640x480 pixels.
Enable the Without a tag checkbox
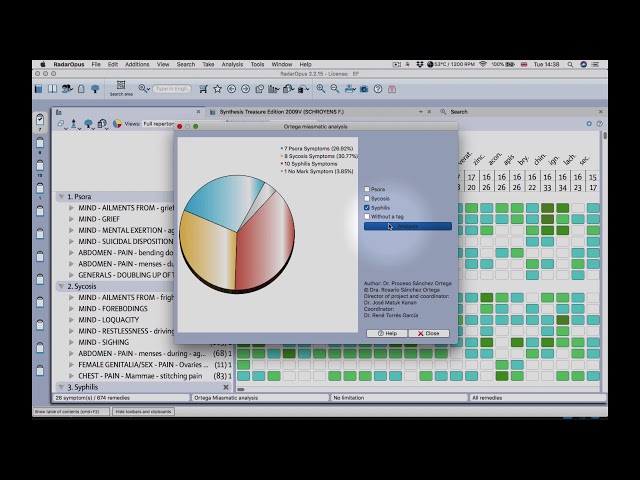click(x=367, y=217)
